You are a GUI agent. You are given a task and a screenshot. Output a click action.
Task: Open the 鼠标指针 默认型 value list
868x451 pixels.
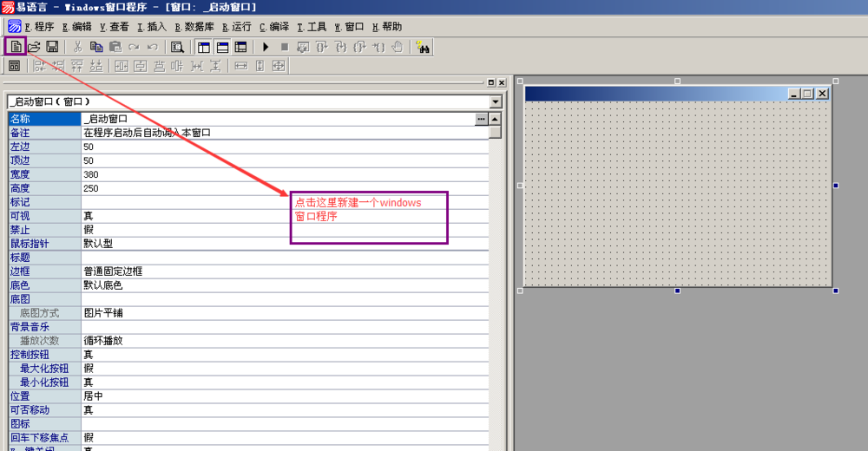(285, 244)
